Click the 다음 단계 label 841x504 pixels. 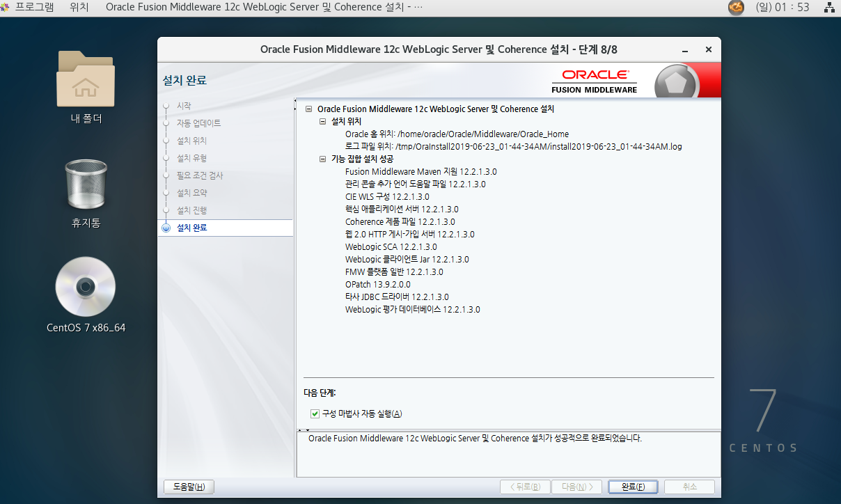tap(320, 393)
